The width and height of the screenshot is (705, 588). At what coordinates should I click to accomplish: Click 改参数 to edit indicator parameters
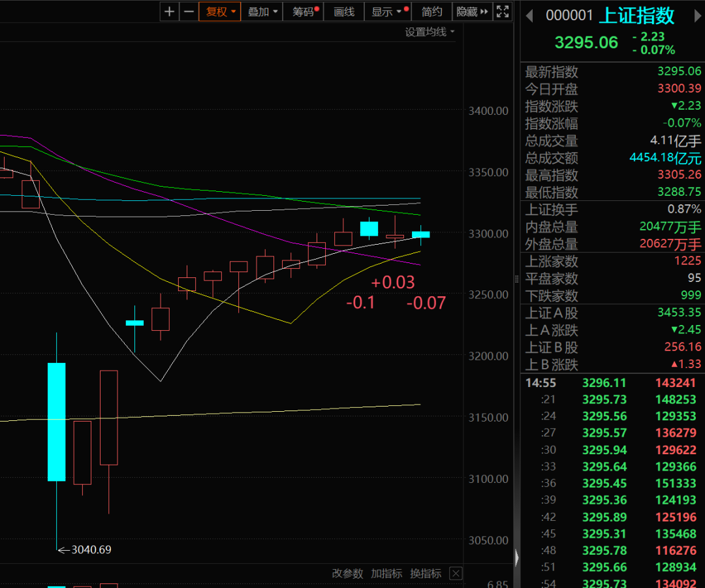[x=347, y=574]
